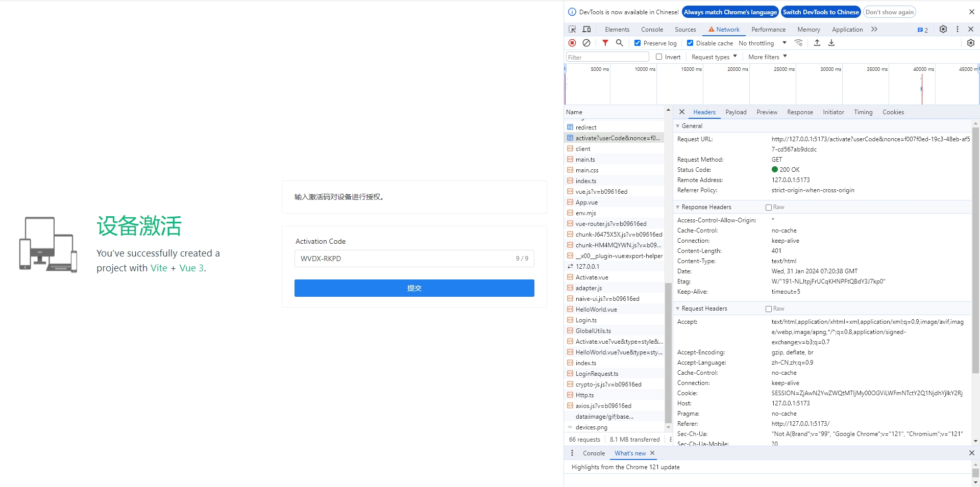Toggle the device toolbar icon
This screenshot has height=487, width=980.
click(x=586, y=30)
